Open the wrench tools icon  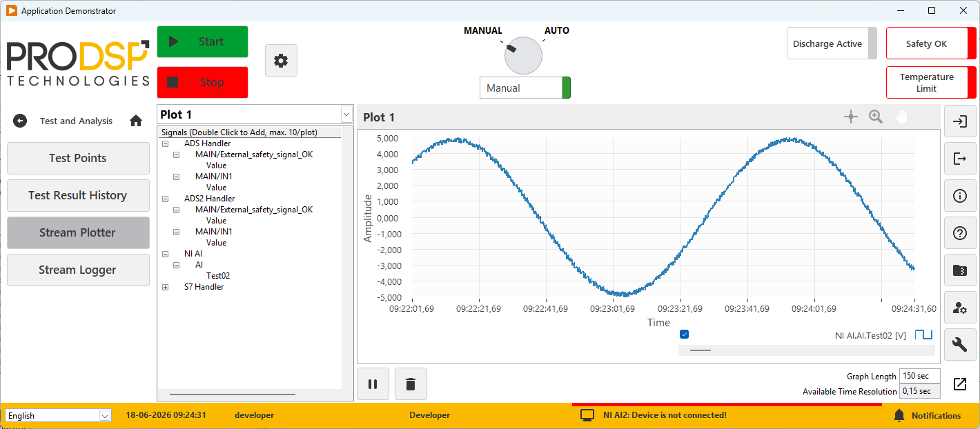coord(960,345)
